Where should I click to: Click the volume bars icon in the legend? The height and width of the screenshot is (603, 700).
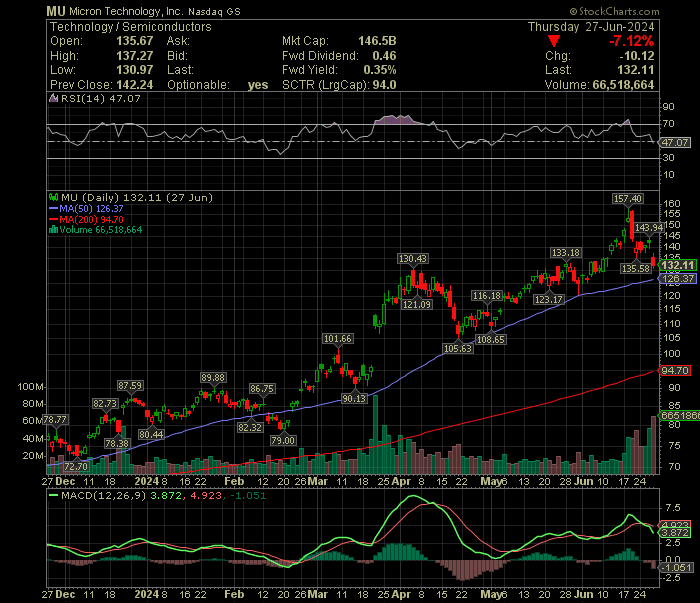coord(54,230)
